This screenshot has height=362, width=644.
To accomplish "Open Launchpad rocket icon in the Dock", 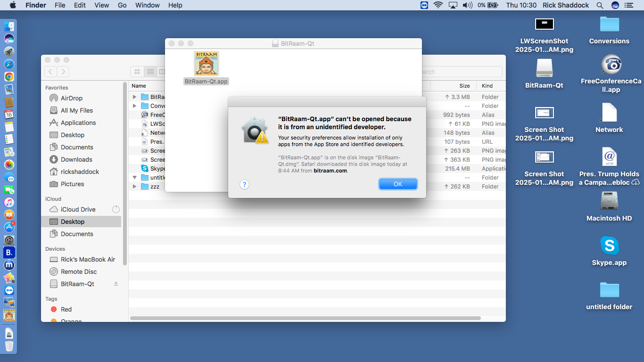I will point(9,51).
